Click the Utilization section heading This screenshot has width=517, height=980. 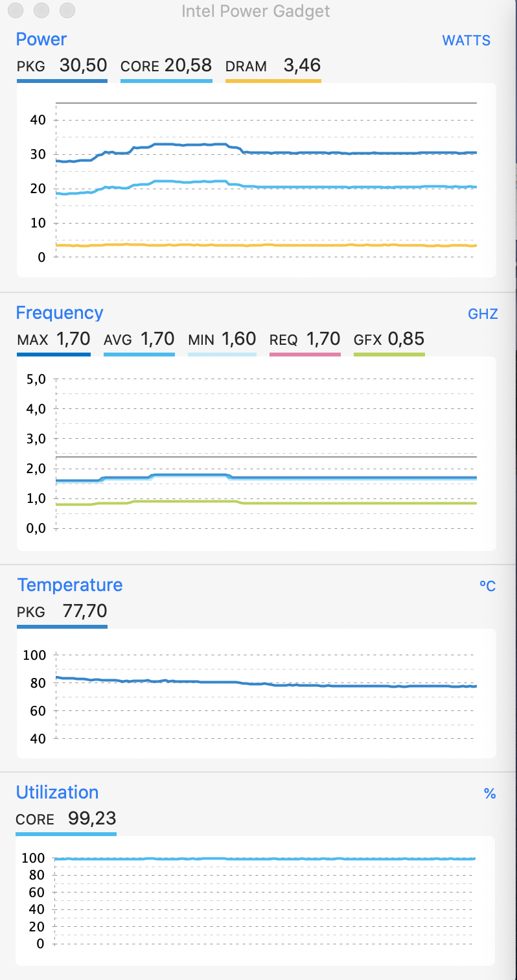tap(57, 792)
